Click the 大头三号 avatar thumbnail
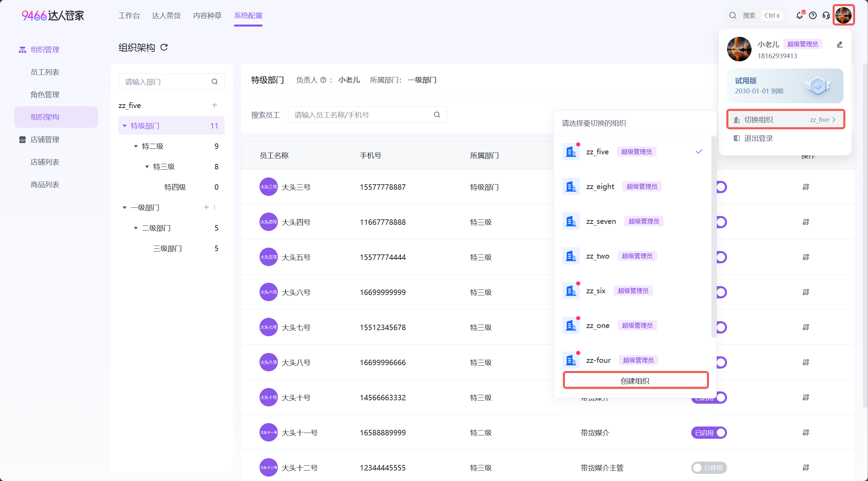Image resolution: width=868 pixels, height=481 pixels. click(x=268, y=187)
